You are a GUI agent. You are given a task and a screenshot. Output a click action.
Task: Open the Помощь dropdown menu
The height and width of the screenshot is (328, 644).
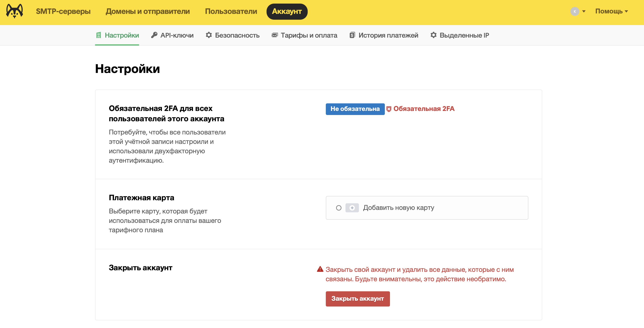click(x=611, y=11)
